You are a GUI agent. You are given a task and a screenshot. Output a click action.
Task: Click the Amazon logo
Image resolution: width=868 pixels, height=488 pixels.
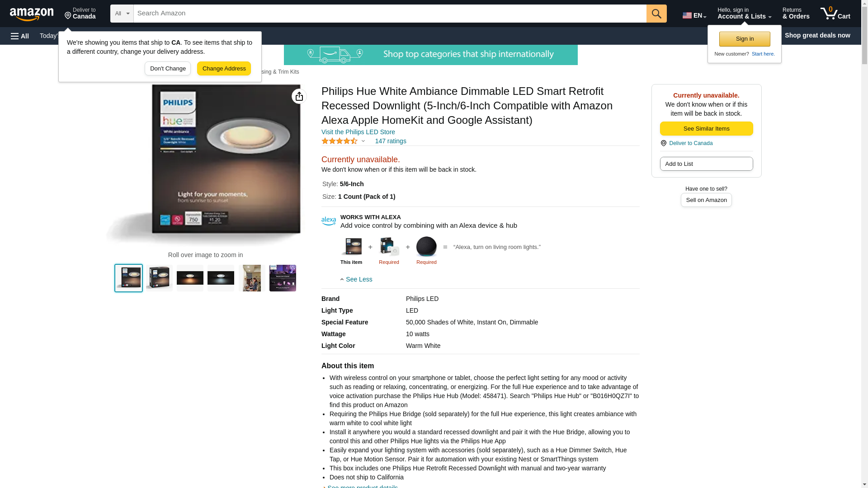(x=32, y=14)
